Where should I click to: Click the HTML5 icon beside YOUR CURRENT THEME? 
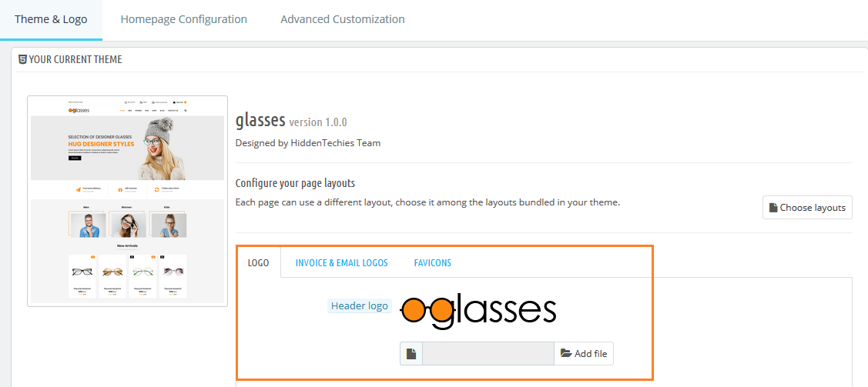pyautogui.click(x=22, y=59)
